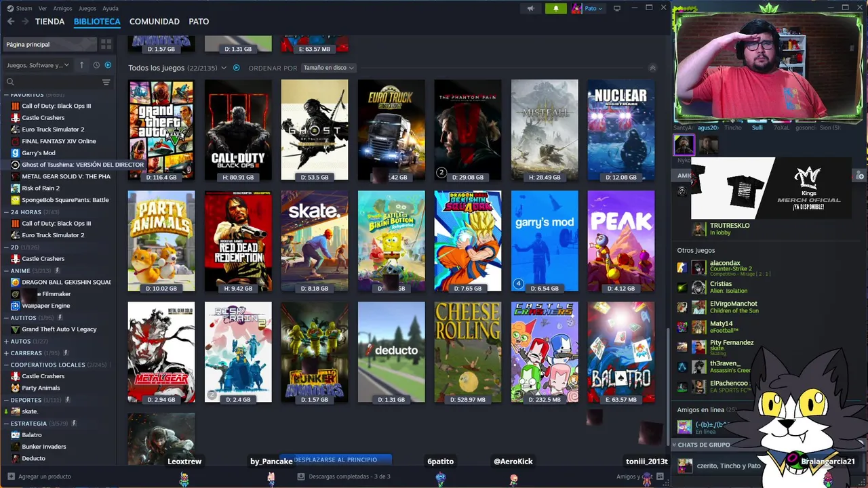Open the Juegos, Software y... filter dropdown
The height and width of the screenshot is (488, 868).
(x=38, y=65)
